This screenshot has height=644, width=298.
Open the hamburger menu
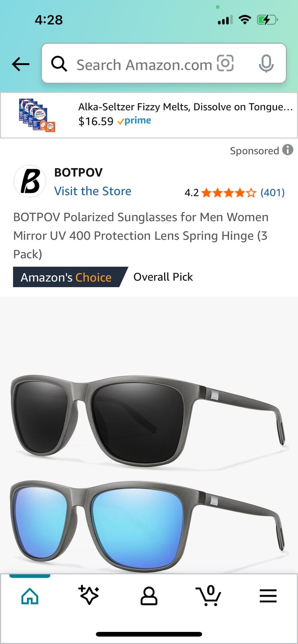pyautogui.click(x=268, y=596)
